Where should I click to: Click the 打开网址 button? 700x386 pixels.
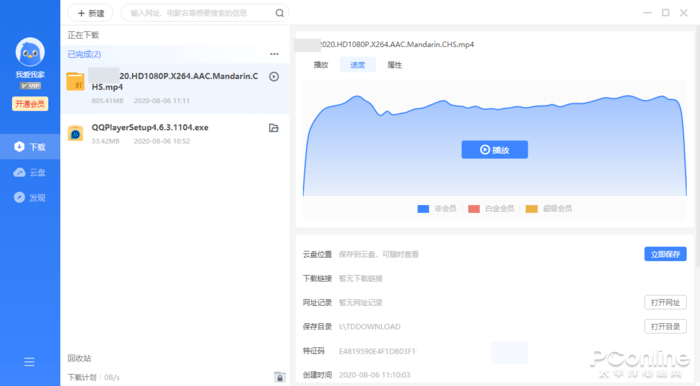(x=665, y=303)
